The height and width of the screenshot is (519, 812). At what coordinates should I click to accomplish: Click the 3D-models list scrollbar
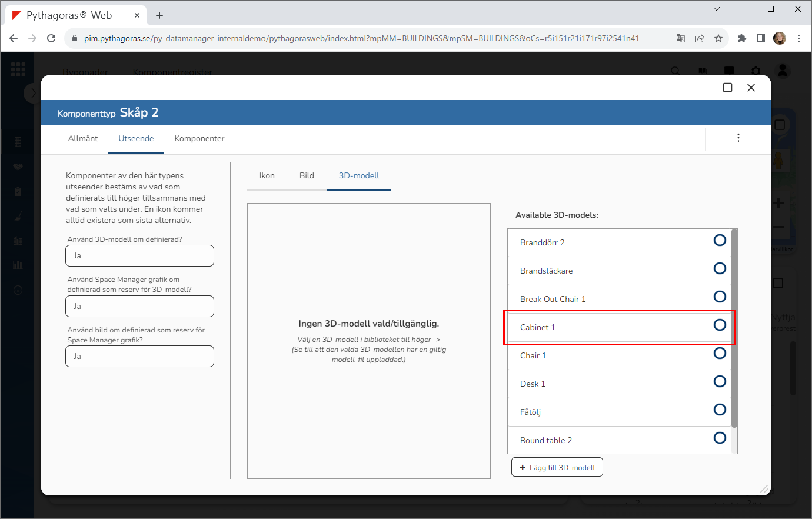coord(734,328)
